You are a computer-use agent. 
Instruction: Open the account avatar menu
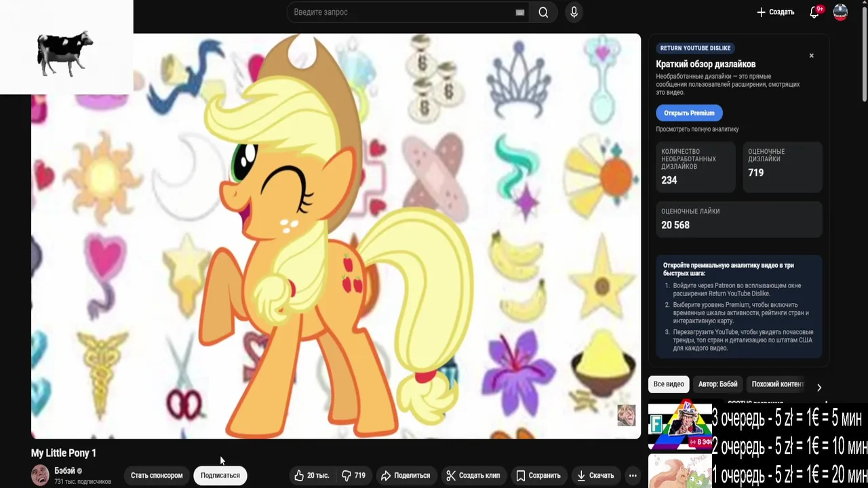click(x=840, y=12)
